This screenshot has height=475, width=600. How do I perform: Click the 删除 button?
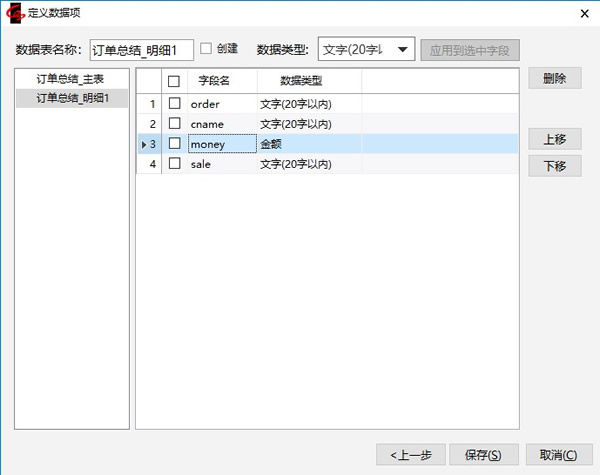pyautogui.click(x=555, y=79)
